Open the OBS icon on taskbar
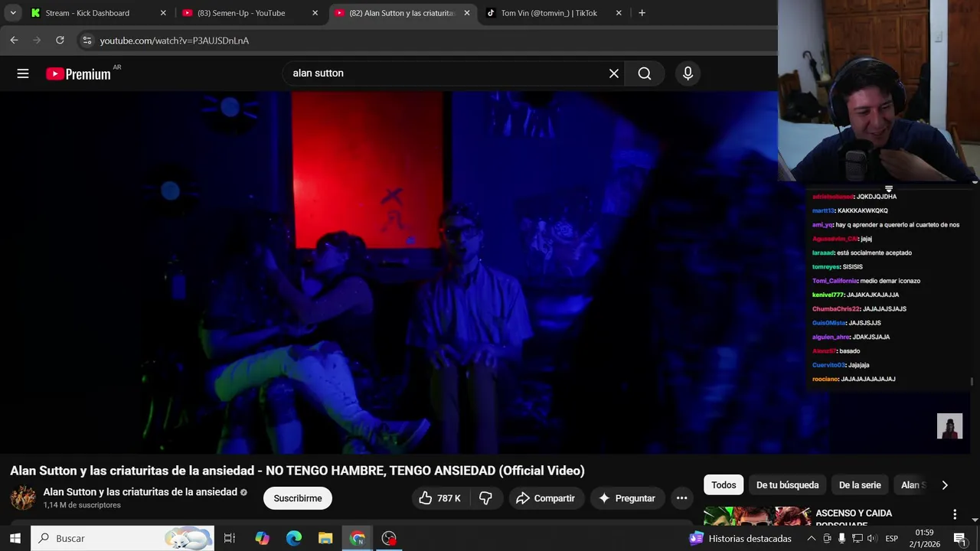This screenshot has width=980, height=551. tap(389, 538)
